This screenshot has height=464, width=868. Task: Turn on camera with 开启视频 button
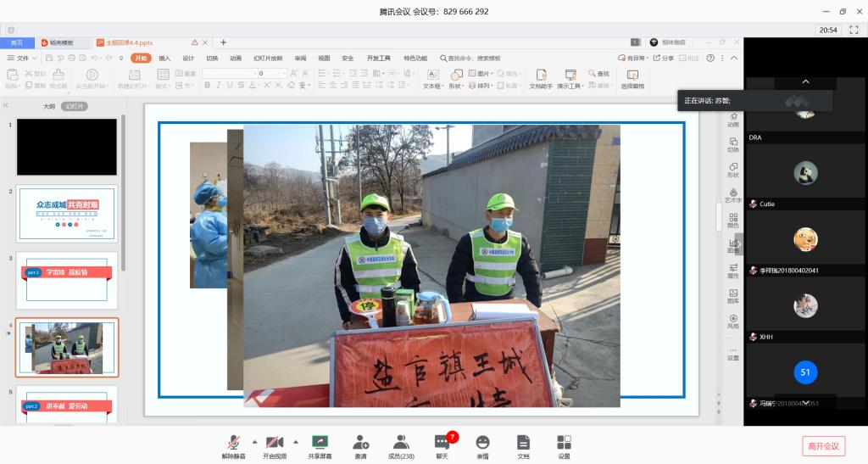point(275,446)
